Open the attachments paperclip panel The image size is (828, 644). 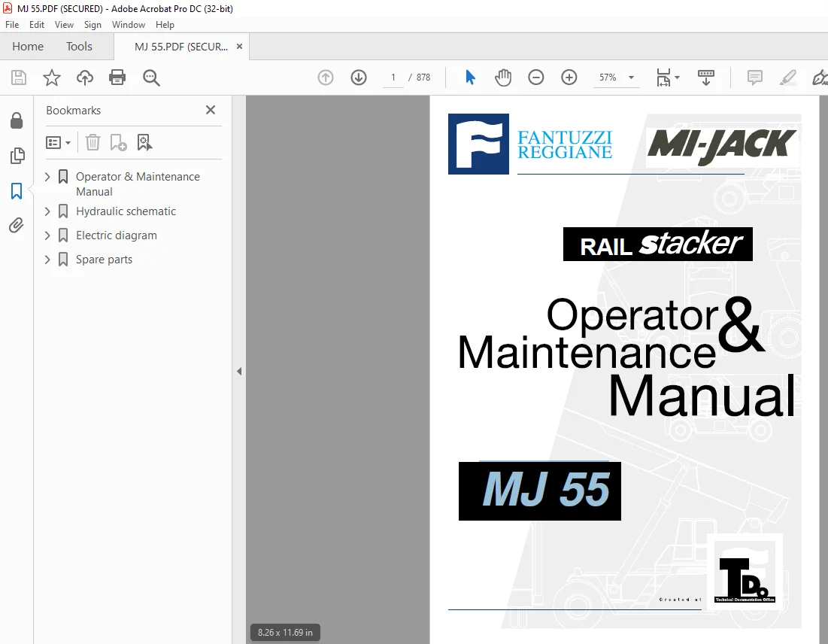[17, 226]
